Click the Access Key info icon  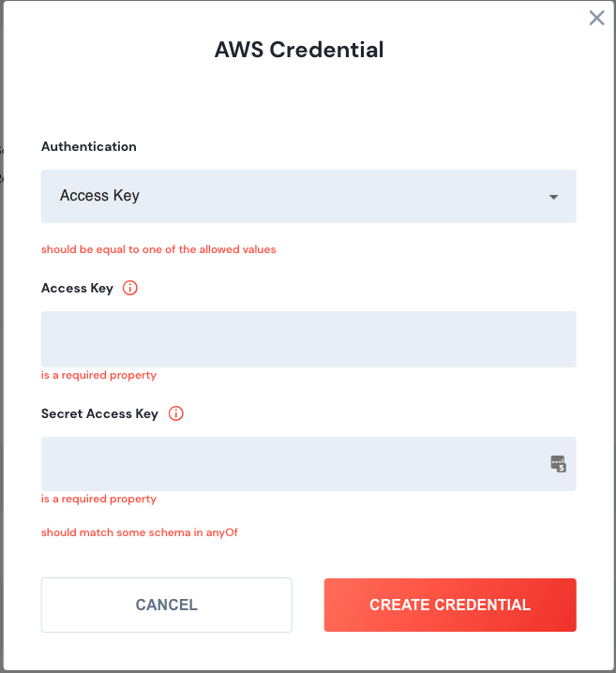[130, 289]
